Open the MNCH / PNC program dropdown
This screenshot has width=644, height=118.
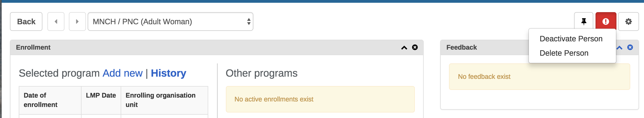coord(170,22)
